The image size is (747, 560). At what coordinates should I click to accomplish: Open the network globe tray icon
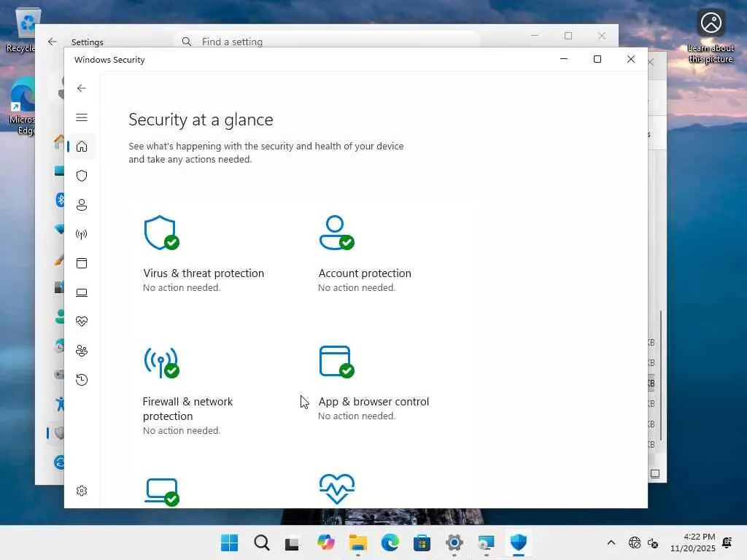coord(635,542)
